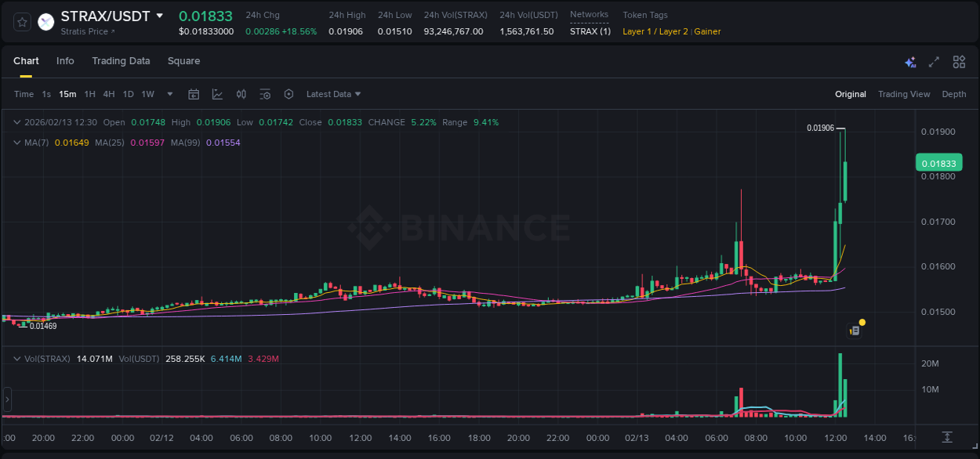The image size is (980, 459).
Task: Open the Latest Data dropdown
Action: tap(332, 94)
